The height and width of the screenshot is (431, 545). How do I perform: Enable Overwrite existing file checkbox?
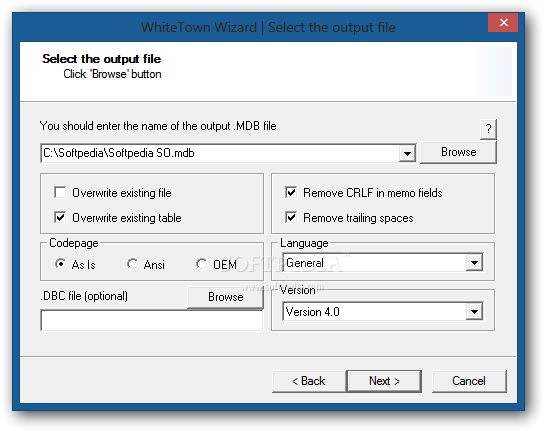tap(60, 192)
